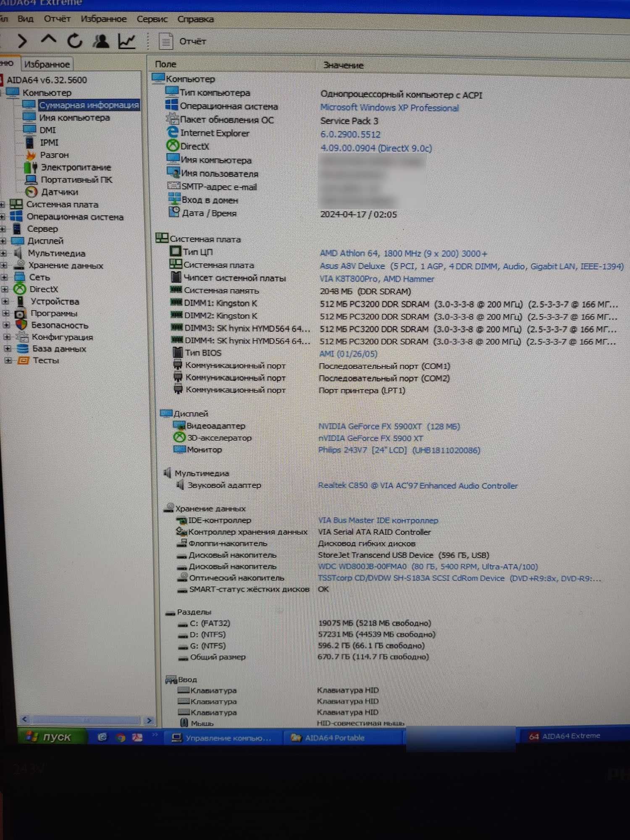Image resolution: width=630 pixels, height=840 pixels.
Task: Select Разгон tree item
Action: (x=54, y=155)
